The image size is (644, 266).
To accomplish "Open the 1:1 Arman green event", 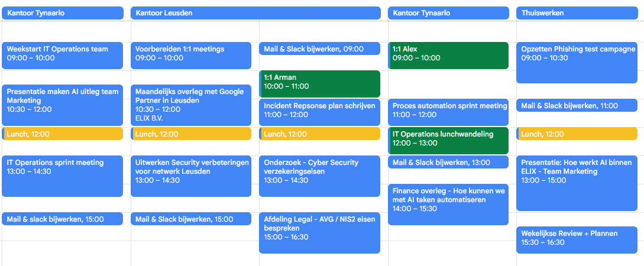I will 319,84.
